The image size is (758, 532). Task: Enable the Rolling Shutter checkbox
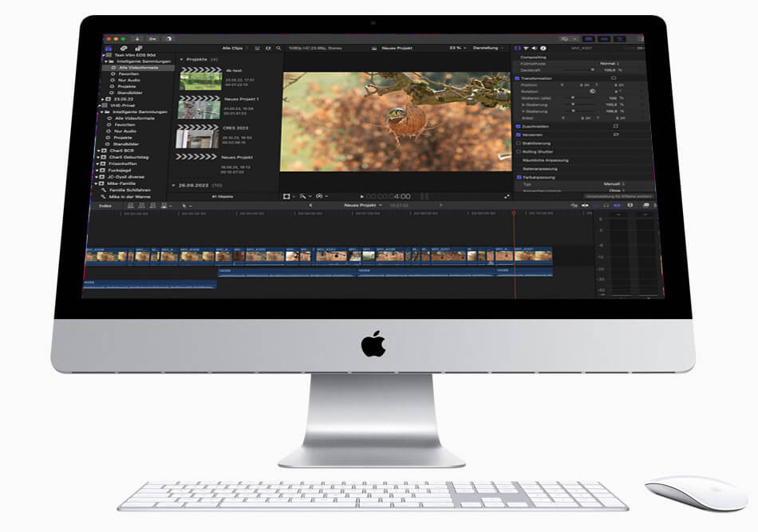(x=518, y=152)
